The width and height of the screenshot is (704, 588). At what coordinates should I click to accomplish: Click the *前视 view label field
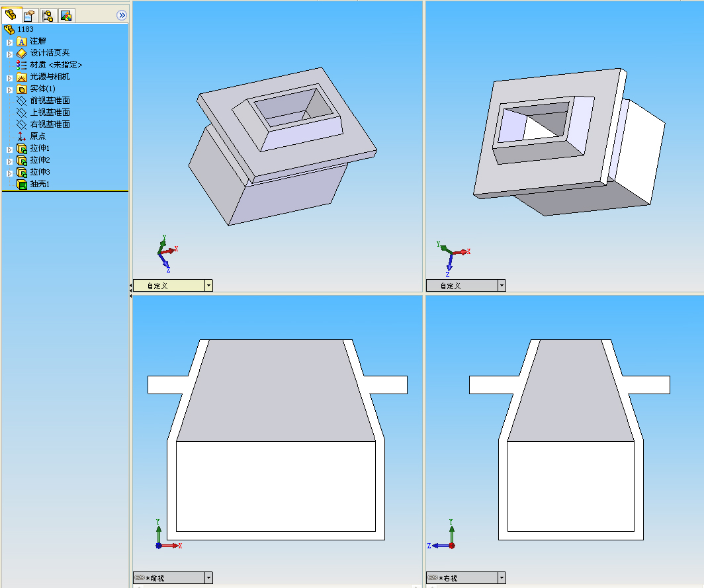[x=169, y=577]
